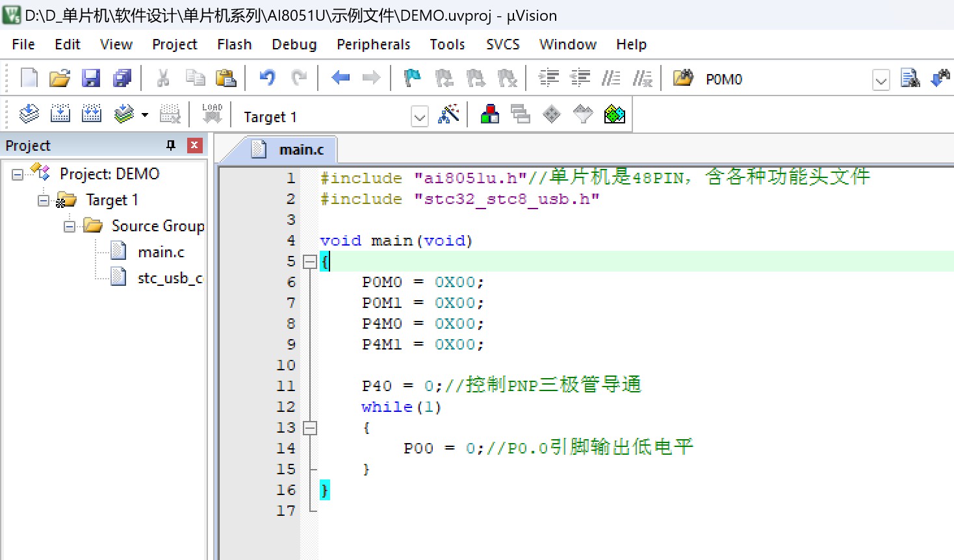Click the Find in Files icon
954x560 pixels.
coord(683,79)
